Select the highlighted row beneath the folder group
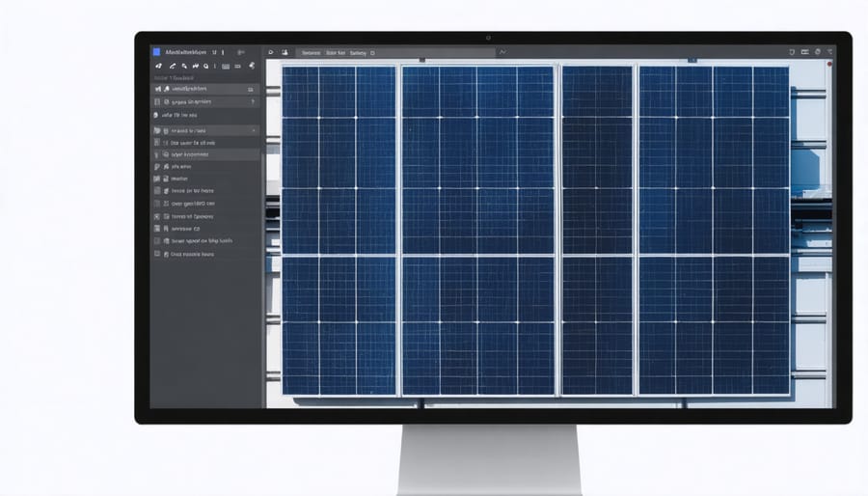 click(205, 154)
